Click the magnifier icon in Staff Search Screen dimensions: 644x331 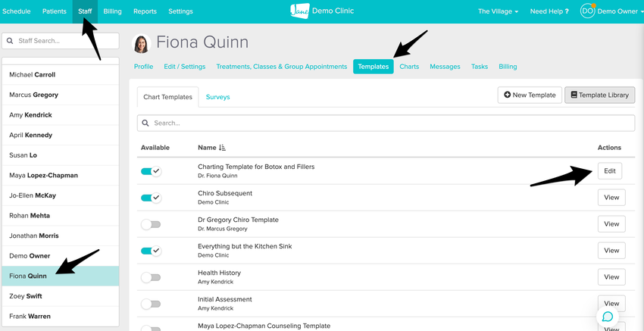pyautogui.click(x=11, y=40)
